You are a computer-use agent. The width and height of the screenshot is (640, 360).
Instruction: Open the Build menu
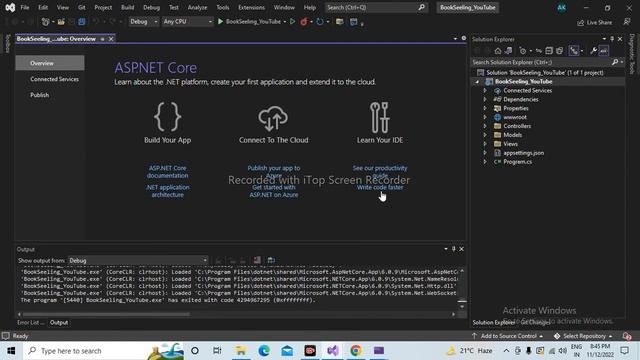(x=127, y=7)
